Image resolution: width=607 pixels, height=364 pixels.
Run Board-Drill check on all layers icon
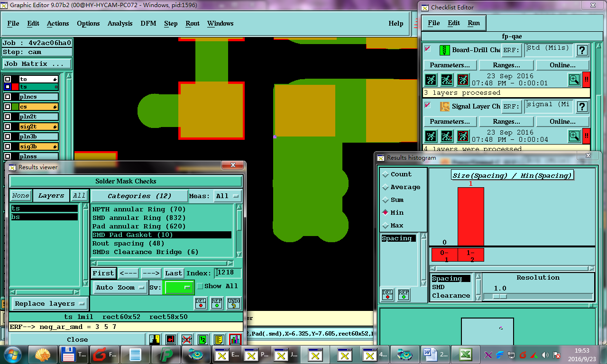click(431, 80)
